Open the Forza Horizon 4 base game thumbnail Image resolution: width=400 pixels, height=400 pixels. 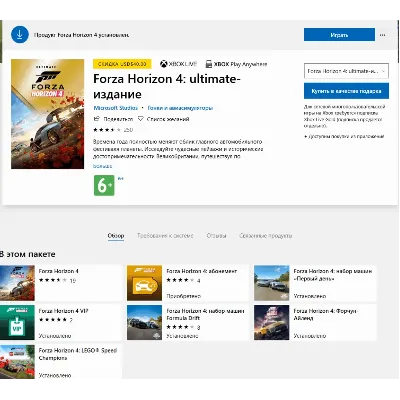coord(17,283)
